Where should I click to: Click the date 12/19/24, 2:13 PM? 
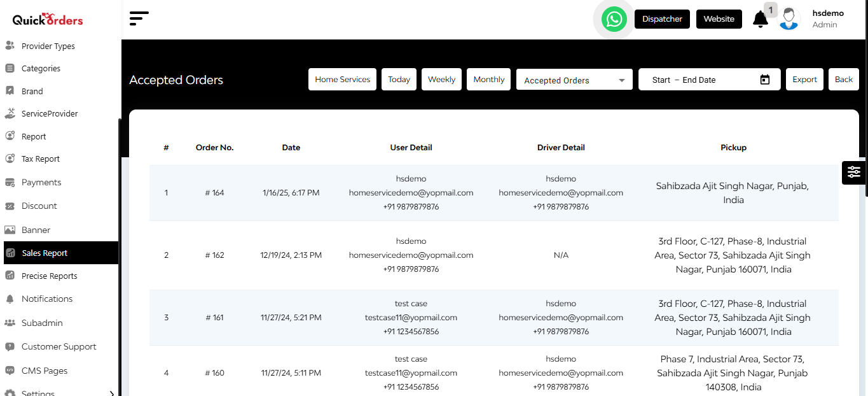(x=291, y=255)
